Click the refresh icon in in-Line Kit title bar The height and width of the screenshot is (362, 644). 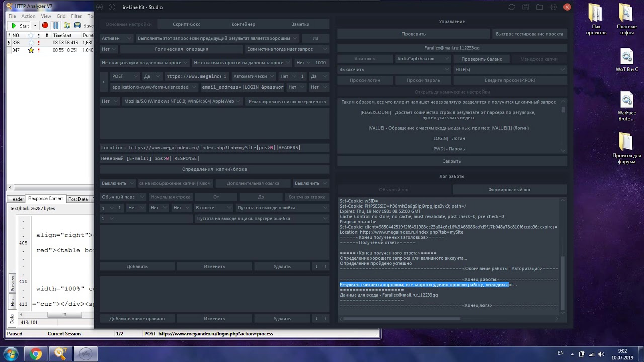[511, 7]
